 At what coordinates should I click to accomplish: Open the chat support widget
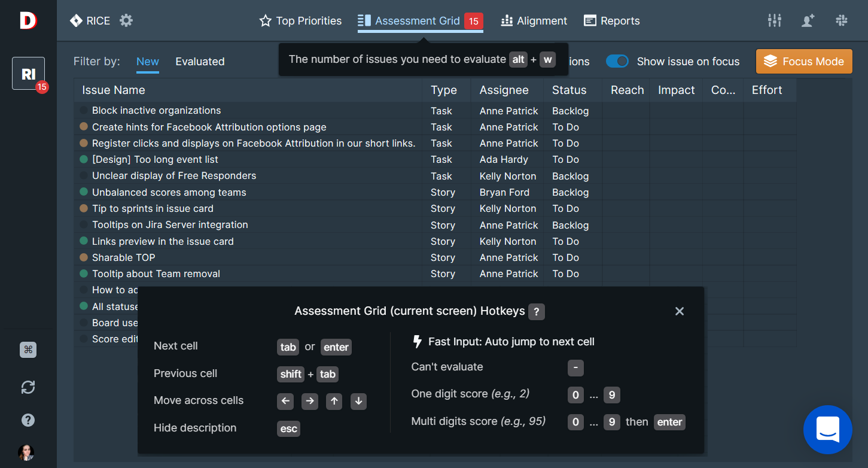coord(827,430)
